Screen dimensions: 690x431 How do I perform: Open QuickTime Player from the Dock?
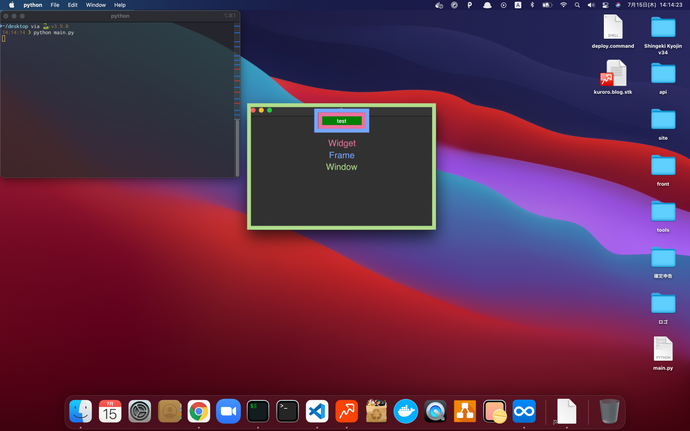(x=435, y=411)
